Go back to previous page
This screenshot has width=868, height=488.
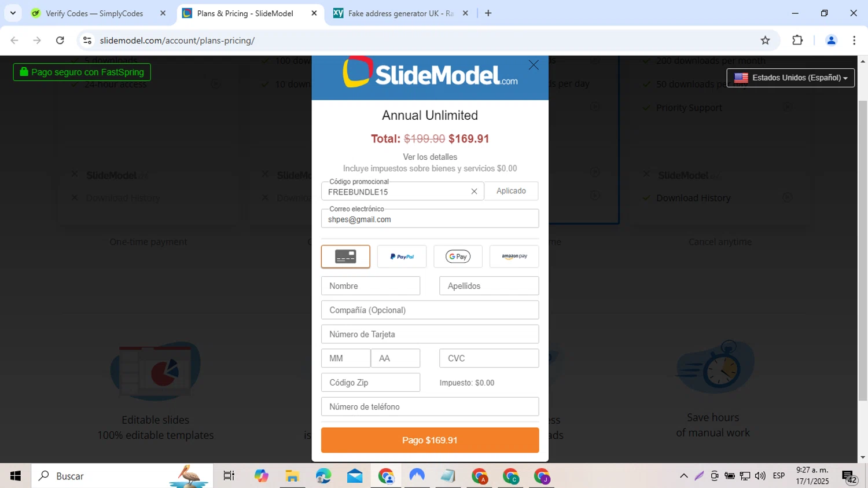pos(14,41)
